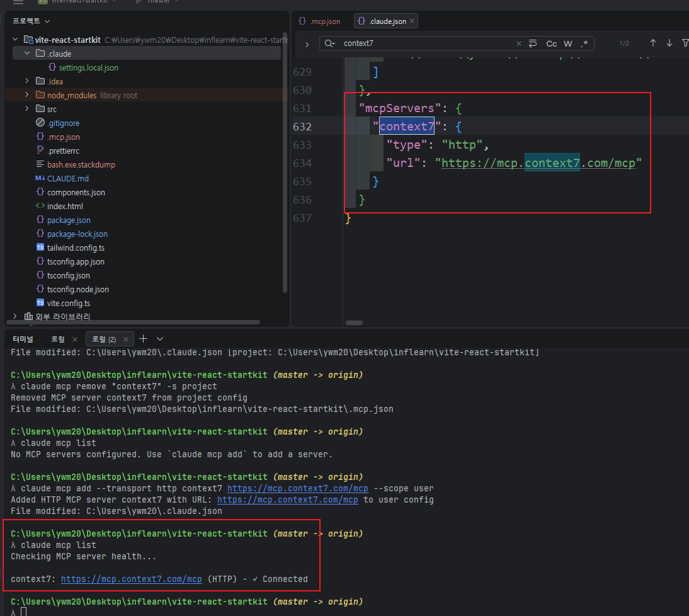Screen dimensions: 689x616
Task: Open the mcp.context7.com URL in editor
Action: click(x=541, y=163)
